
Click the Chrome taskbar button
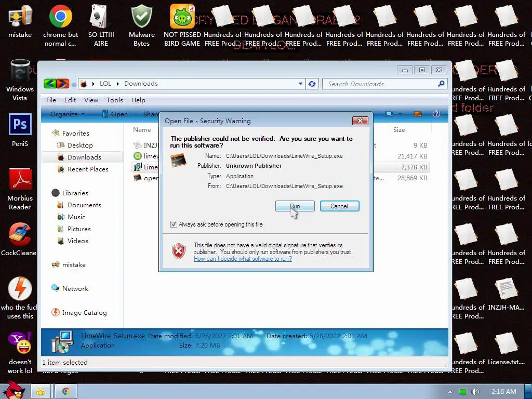(66, 392)
